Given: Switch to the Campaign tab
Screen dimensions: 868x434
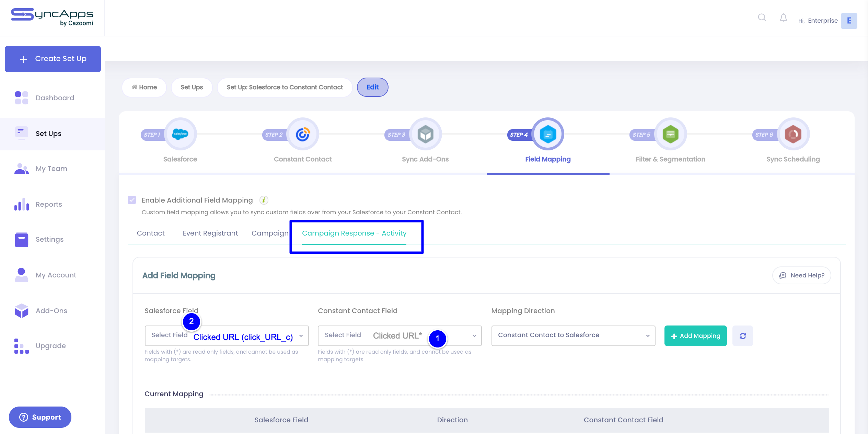Looking at the screenshot, I should (270, 233).
